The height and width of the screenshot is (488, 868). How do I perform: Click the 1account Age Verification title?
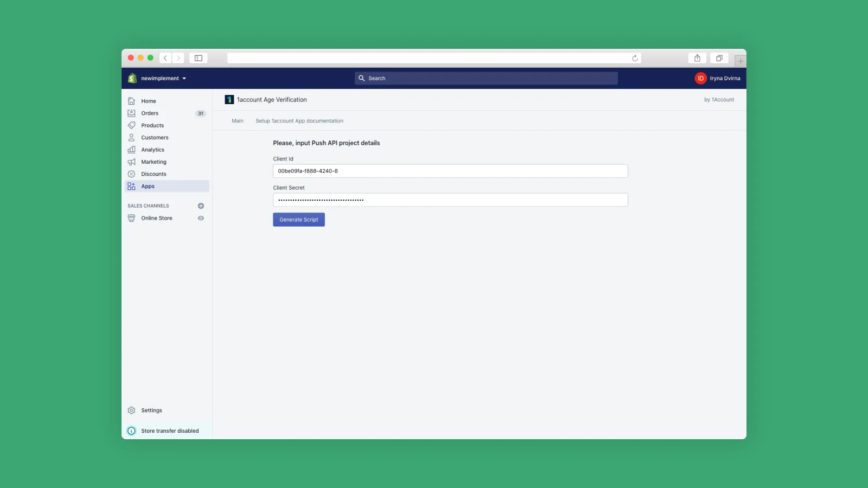(x=272, y=100)
